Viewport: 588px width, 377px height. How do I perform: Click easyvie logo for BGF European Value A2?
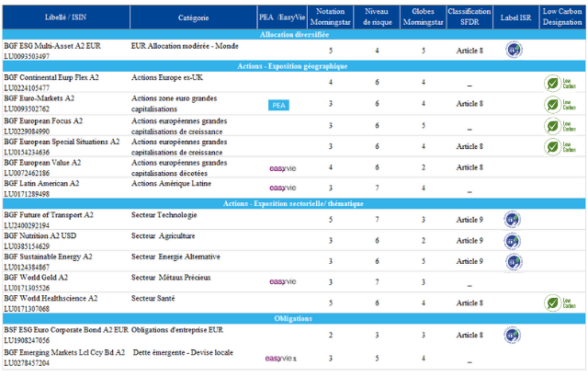[283, 168]
